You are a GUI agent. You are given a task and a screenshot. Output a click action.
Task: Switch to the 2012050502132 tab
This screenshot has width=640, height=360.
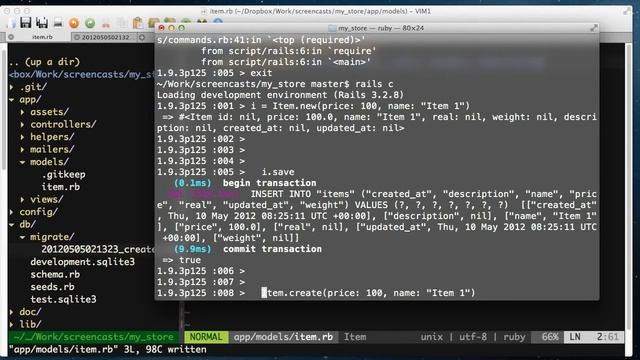point(107,37)
